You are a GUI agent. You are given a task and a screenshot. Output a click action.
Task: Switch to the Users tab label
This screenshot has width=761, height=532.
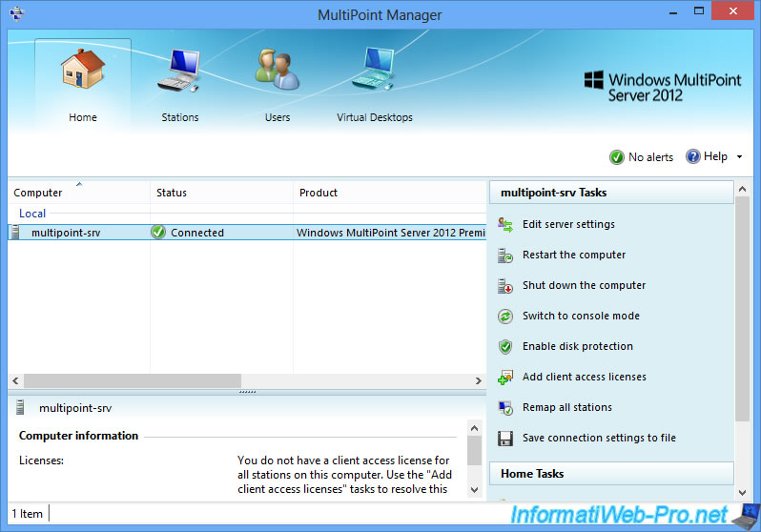(278, 117)
